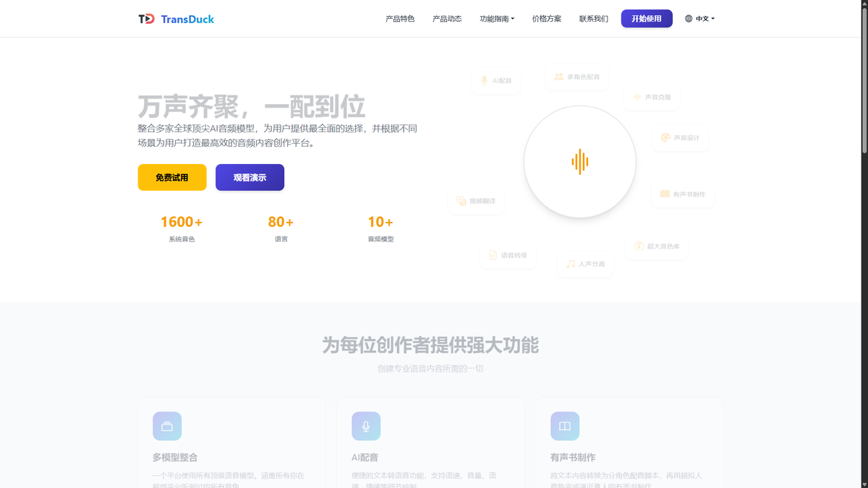The image size is (868, 488).
Task: Click the purple 观看演示 button
Action: (250, 177)
